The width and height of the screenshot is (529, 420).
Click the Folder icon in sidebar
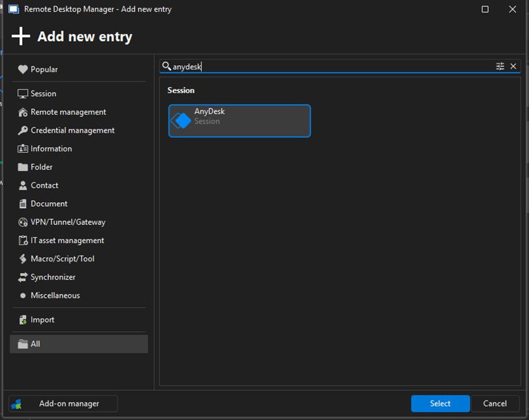(x=23, y=167)
